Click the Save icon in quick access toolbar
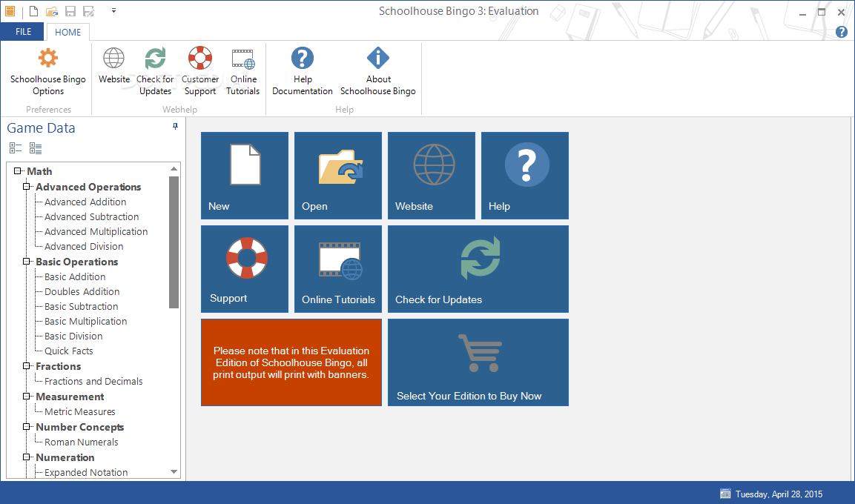 pos(70,11)
